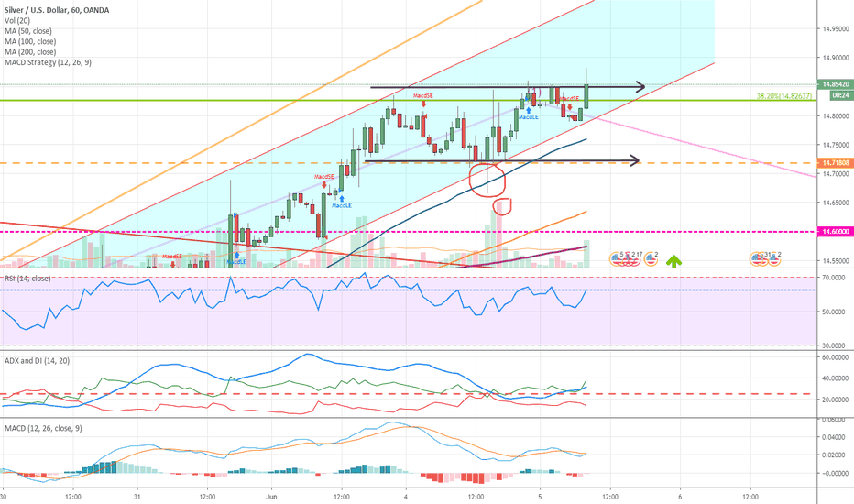Click the green up-arrow marker on the chart

click(x=673, y=261)
